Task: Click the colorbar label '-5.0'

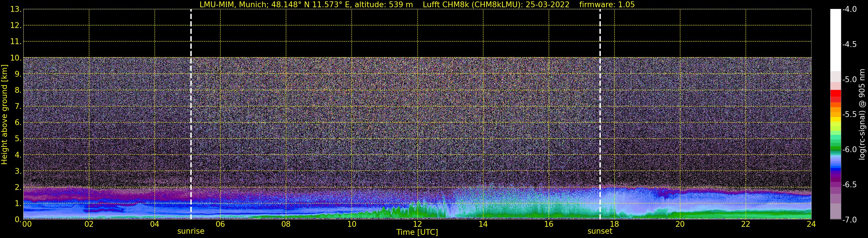Action: (849, 80)
